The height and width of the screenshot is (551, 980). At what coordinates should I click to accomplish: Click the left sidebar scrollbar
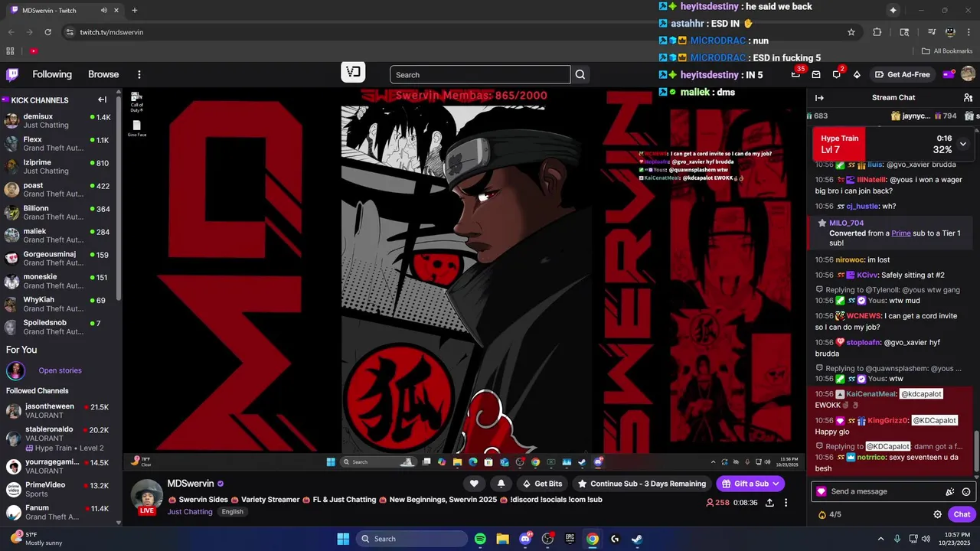tap(118, 199)
